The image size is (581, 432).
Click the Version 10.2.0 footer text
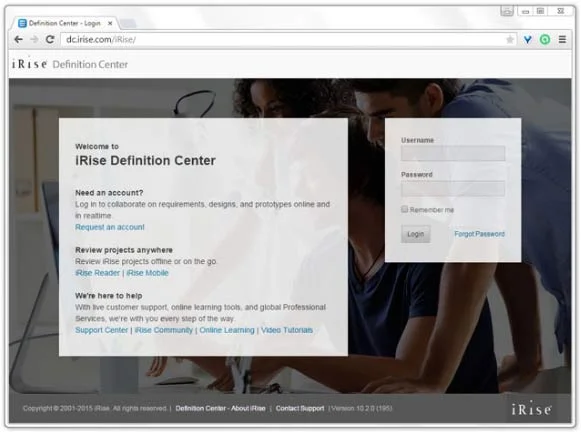361,408
